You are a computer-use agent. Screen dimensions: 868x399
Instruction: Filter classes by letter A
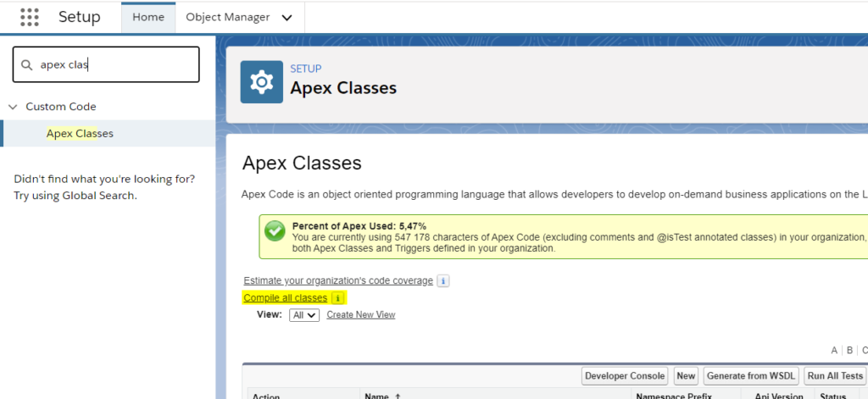834,351
